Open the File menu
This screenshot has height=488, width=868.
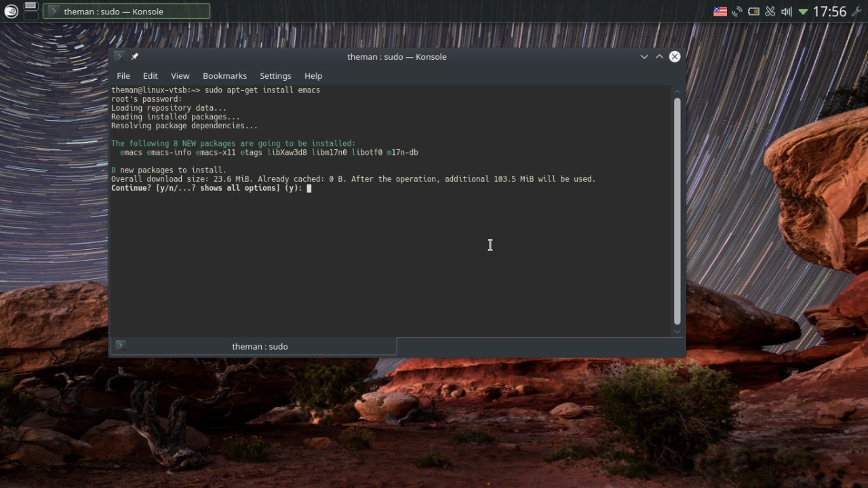(x=123, y=76)
